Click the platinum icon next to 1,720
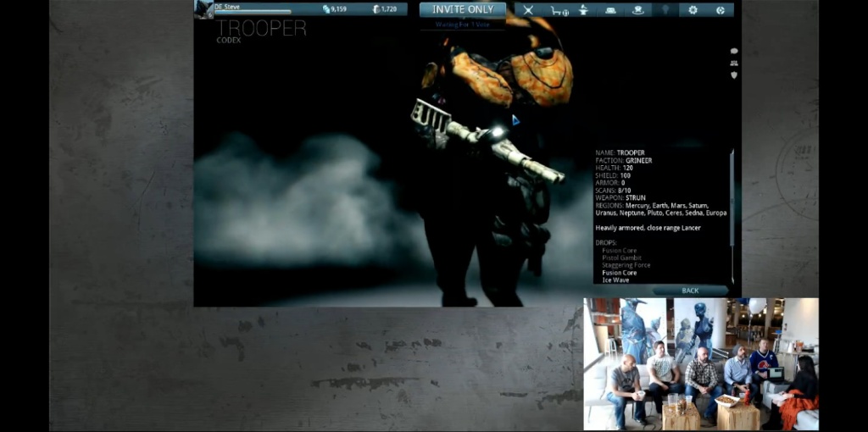This screenshot has height=432, width=868. pyautogui.click(x=376, y=8)
